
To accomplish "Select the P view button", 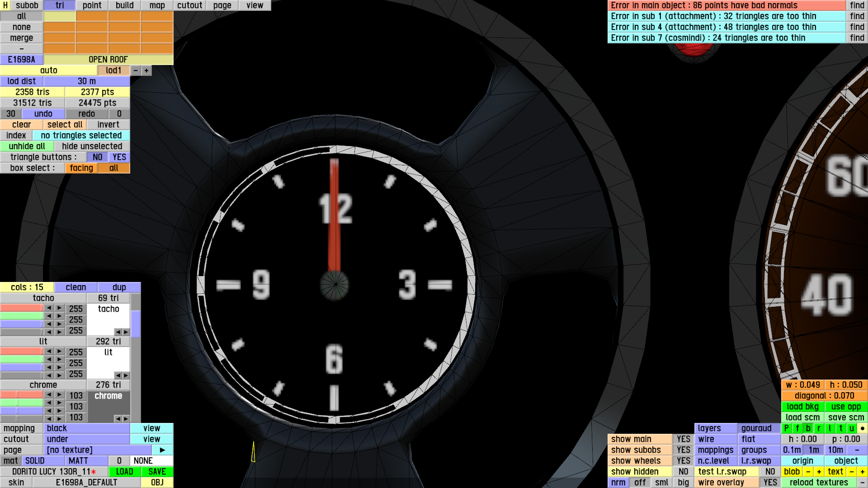I will click(786, 428).
